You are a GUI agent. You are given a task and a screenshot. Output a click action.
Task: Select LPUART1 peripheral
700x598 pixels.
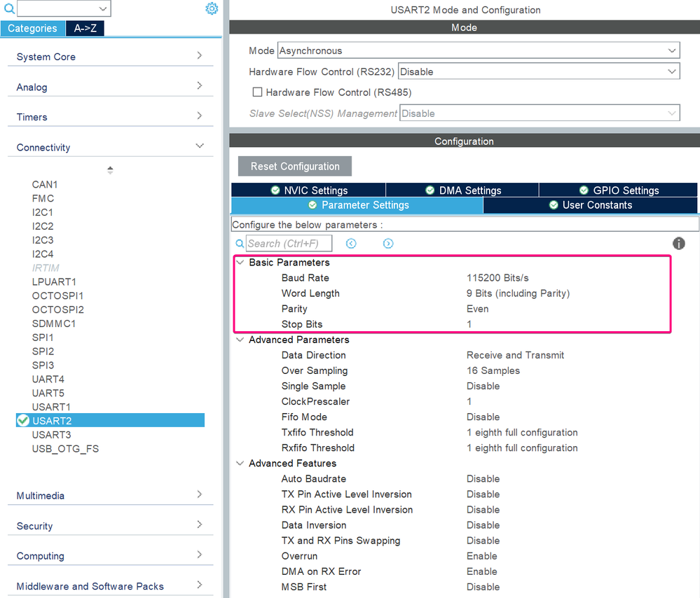[x=54, y=281]
